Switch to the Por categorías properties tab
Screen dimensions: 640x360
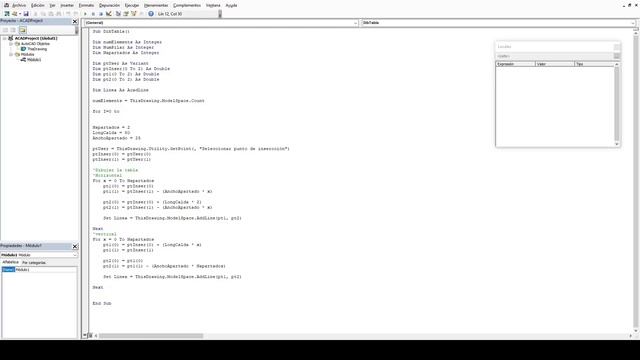(x=34, y=262)
